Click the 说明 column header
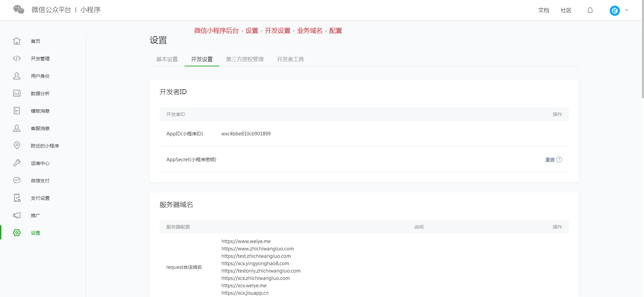The image size is (644, 297). click(419, 227)
